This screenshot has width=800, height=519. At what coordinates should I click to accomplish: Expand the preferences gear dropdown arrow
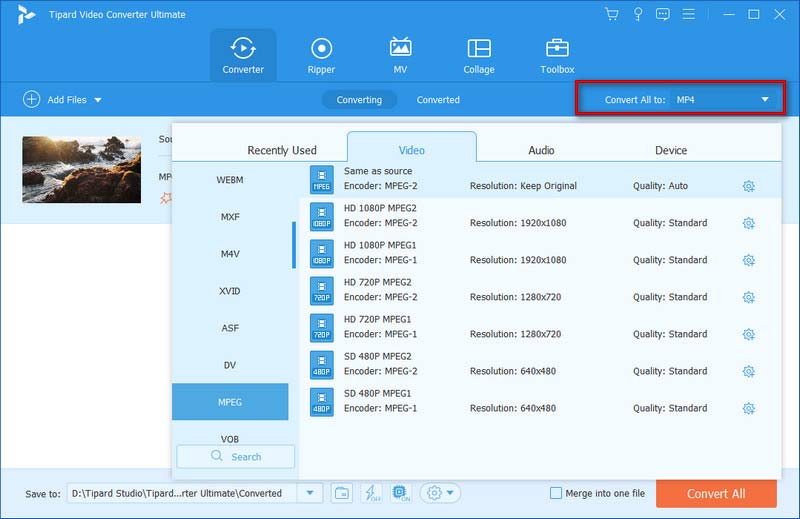coord(450,493)
